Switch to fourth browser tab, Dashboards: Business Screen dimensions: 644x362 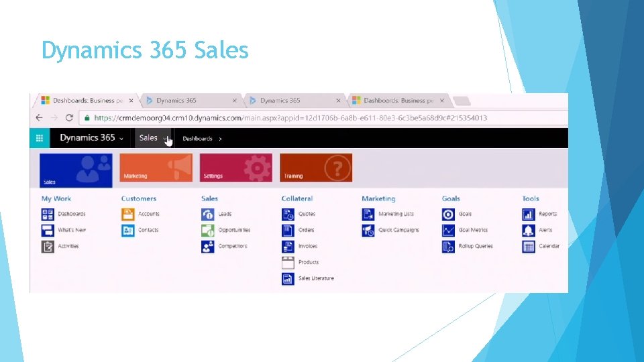click(x=398, y=101)
